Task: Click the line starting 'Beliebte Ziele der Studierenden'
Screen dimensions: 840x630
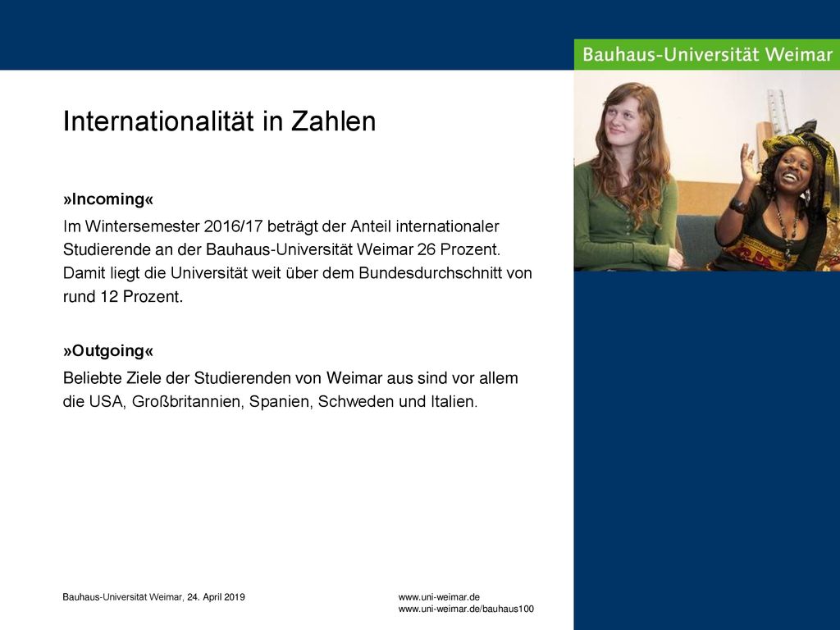Action: point(290,378)
